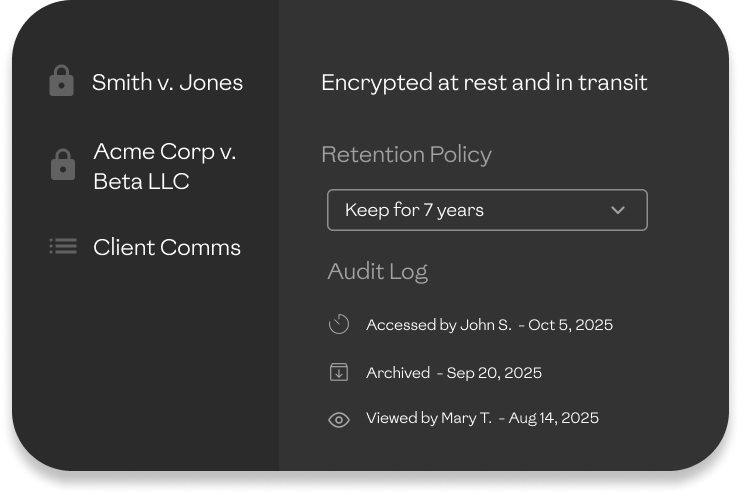Click the lock icon beside Acme Corp
This screenshot has width=741, height=495.
click(x=63, y=166)
